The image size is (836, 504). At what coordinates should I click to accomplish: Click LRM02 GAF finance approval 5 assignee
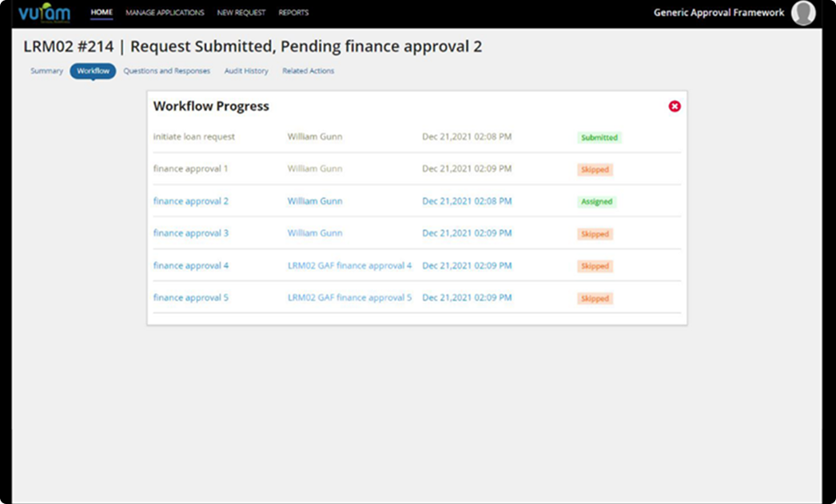tap(349, 298)
